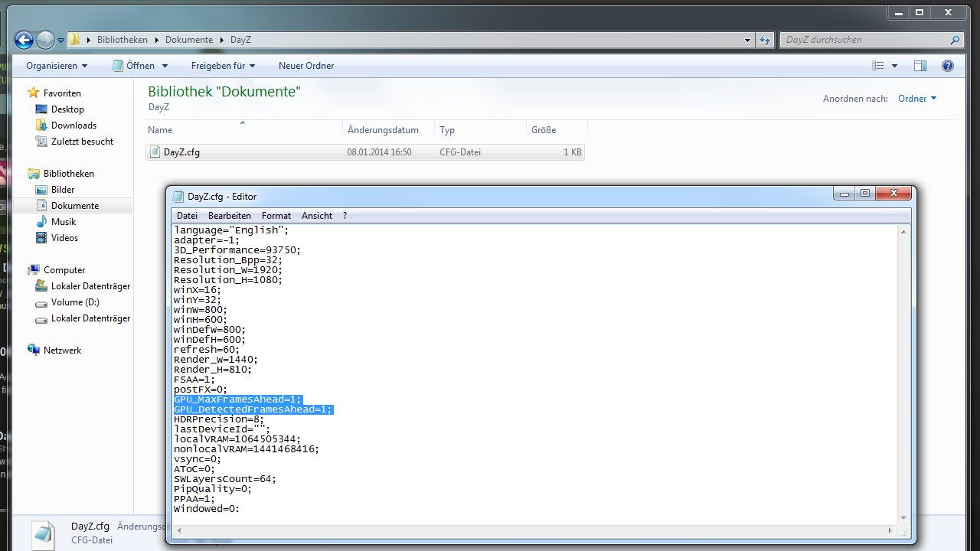The width and height of the screenshot is (980, 551).
Task: Select the Downloads folder icon
Action: tap(41, 126)
